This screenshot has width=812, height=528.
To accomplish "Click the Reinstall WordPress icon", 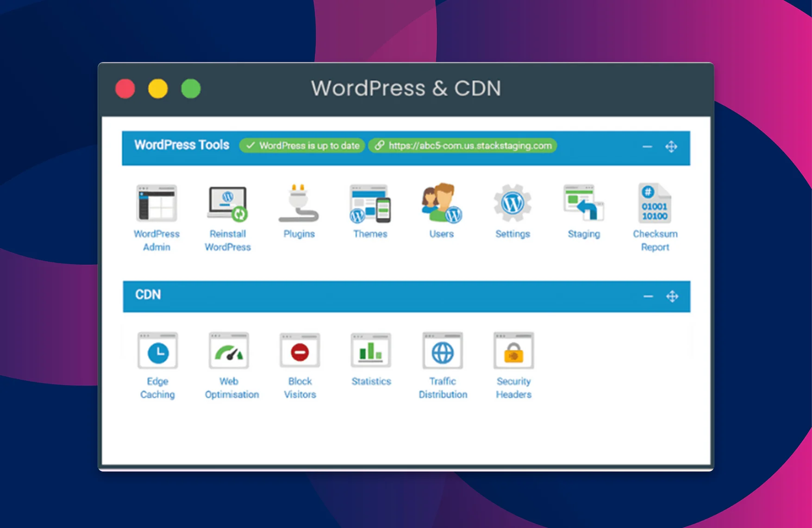I will pyautogui.click(x=227, y=203).
